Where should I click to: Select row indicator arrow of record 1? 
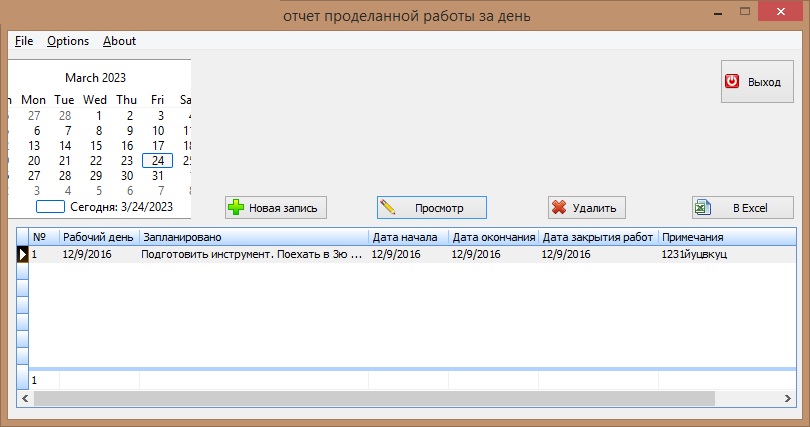tap(22, 254)
